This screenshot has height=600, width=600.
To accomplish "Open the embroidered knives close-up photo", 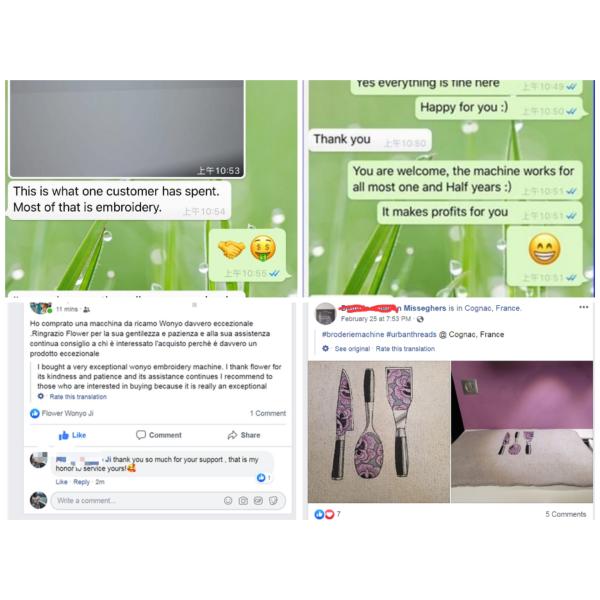I will pos(379,432).
